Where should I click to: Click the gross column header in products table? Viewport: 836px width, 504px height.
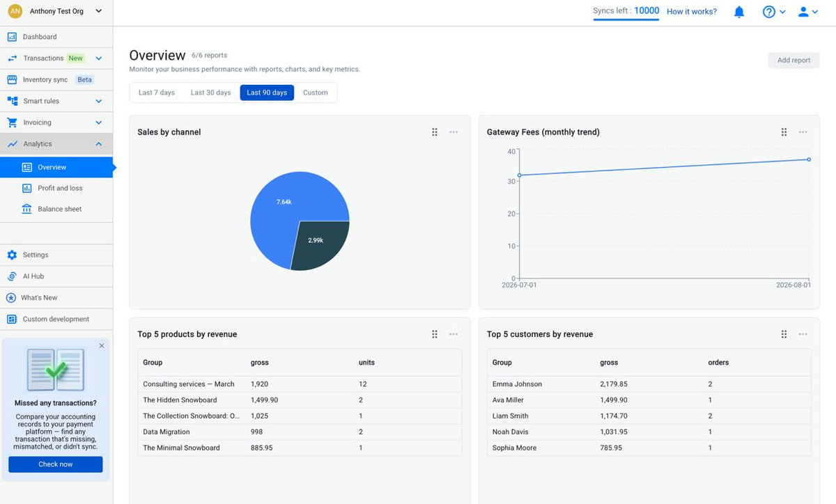(x=260, y=363)
